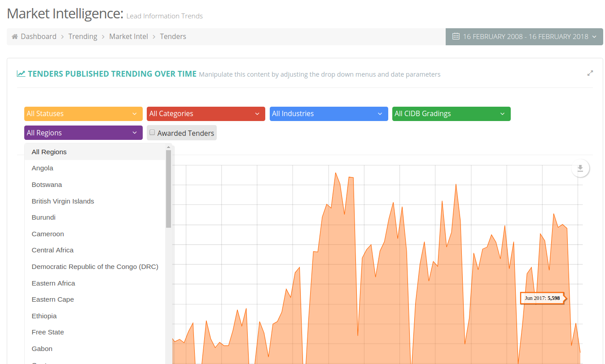The image size is (605, 364).
Task: Select Free State region option
Action: click(95, 332)
